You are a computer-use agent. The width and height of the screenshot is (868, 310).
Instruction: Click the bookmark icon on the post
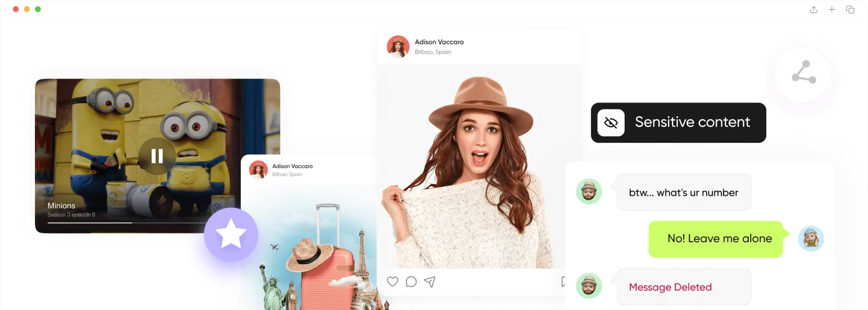563,282
